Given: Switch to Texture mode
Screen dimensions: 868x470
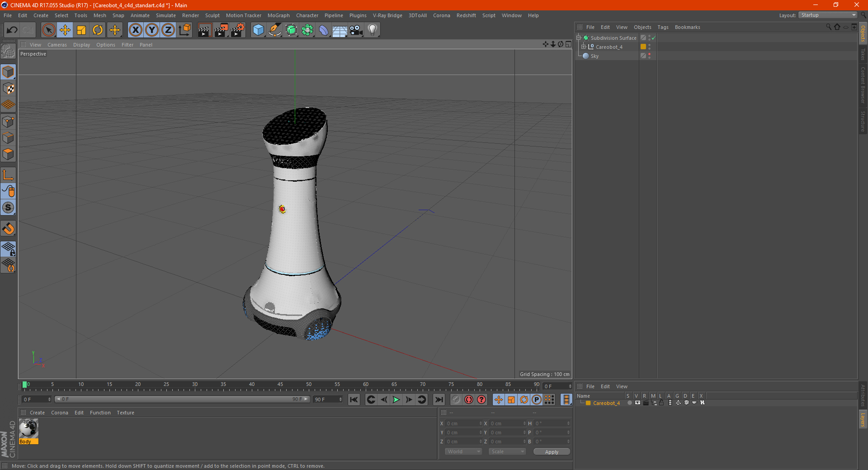Looking at the screenshot, I should point(9,89).
